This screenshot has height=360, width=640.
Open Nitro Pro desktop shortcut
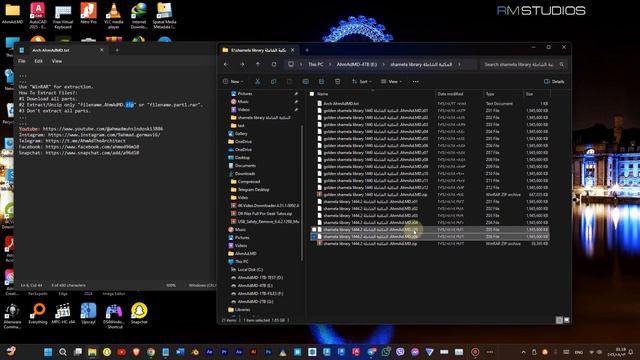88,13
